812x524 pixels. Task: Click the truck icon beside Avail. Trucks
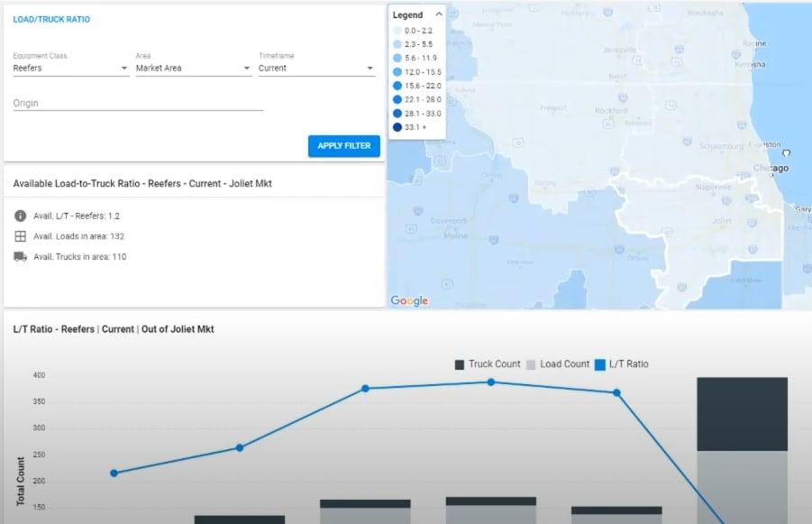pyautogui.click(x=19, y=258)
